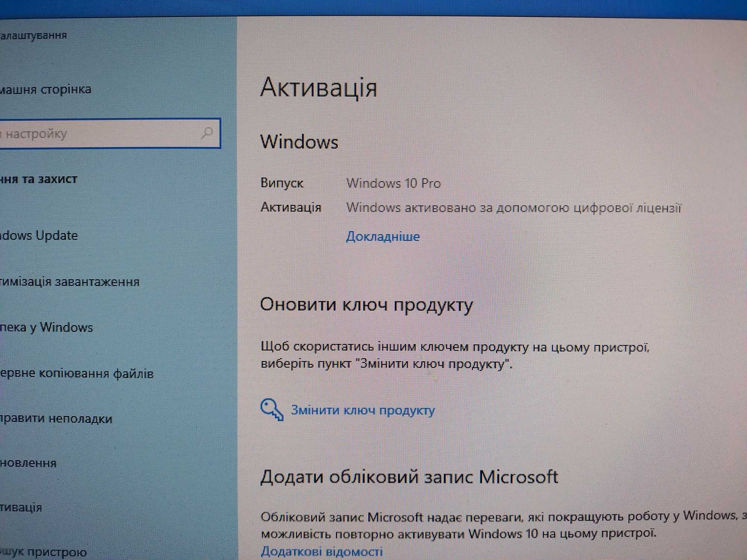This screenshot has height=560, width=747.
Task: Click the activation status digital license text
Action: (x=514, y=208)
